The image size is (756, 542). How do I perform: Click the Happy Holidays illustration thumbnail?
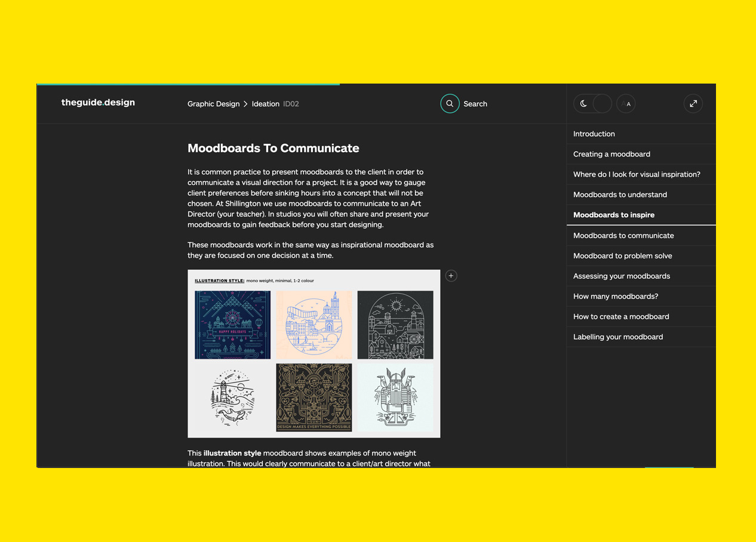click(232, 325)
